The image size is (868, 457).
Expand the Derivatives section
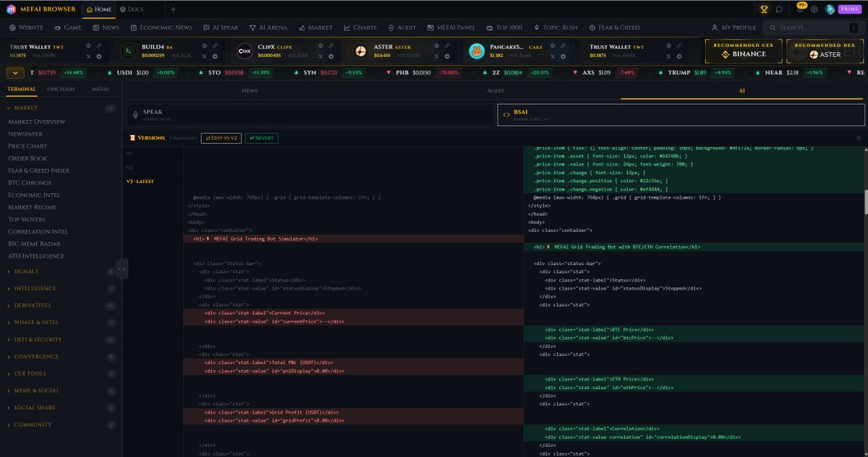tap(61, 305)
